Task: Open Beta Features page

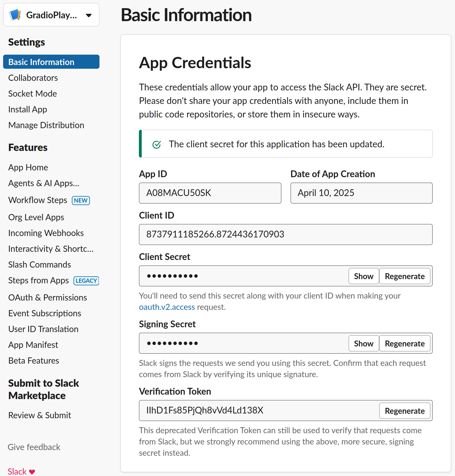Action: point(34,361)
